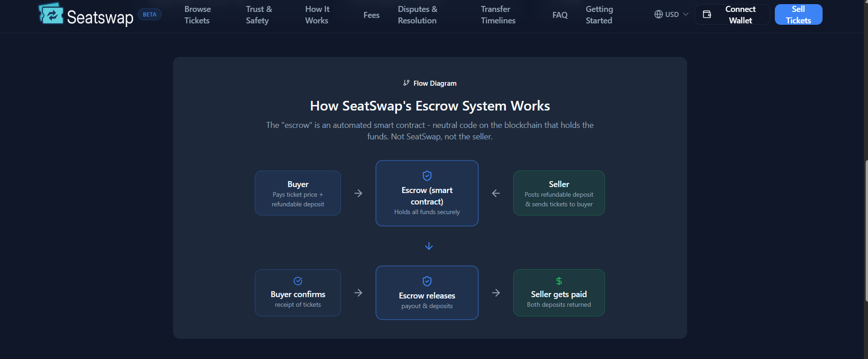Image resolution: width=868 pixels, height=359 pixels.
Task: Navigate to Fees page
Action: [x=371, y=15]
